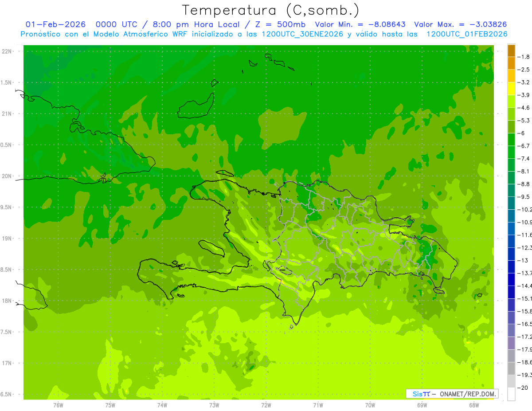Click the '-8.8' colorbar label
This screenshot has width=532, height=411.
524,184
